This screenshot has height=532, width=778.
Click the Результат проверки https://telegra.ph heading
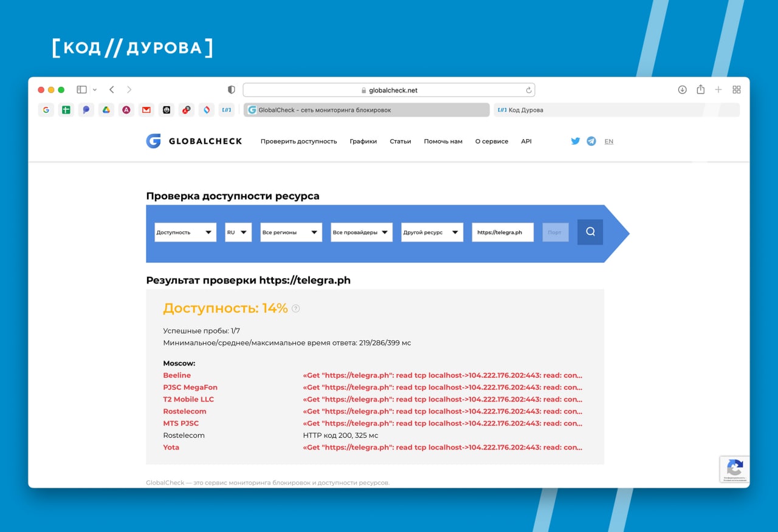click(x=248, y=281)
